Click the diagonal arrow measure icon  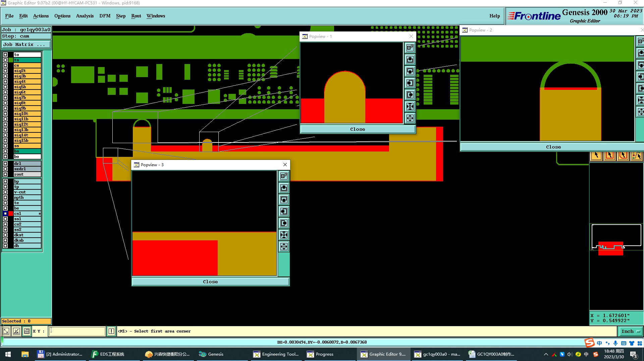[x=6, y=331]
